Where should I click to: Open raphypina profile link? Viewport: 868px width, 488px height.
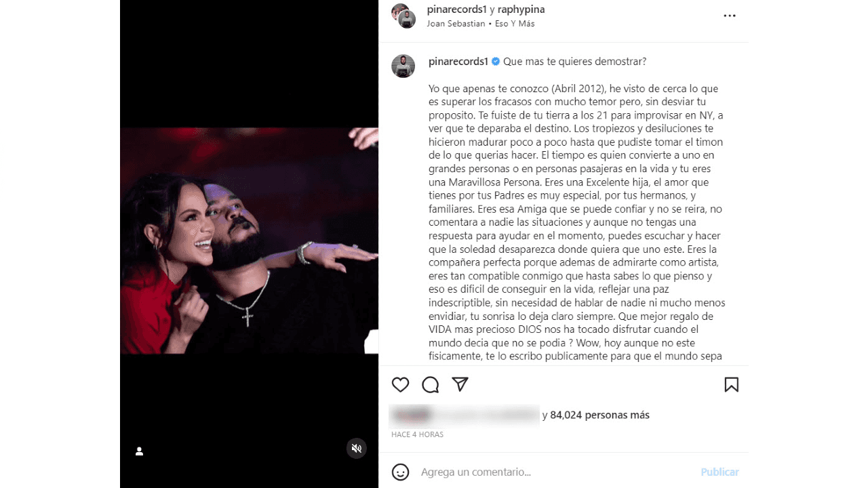(x=521, y=9)
